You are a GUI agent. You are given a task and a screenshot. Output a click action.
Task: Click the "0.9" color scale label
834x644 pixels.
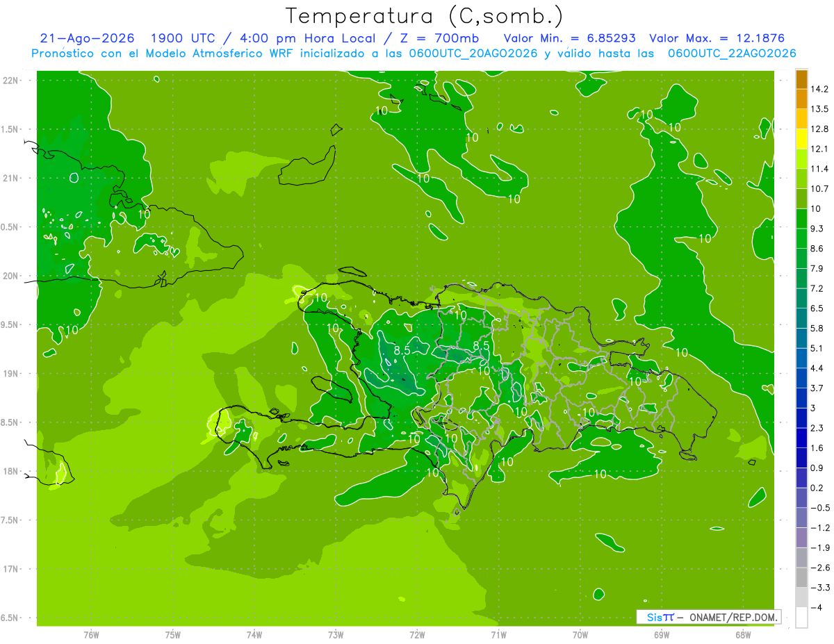[x=817, y=468]
